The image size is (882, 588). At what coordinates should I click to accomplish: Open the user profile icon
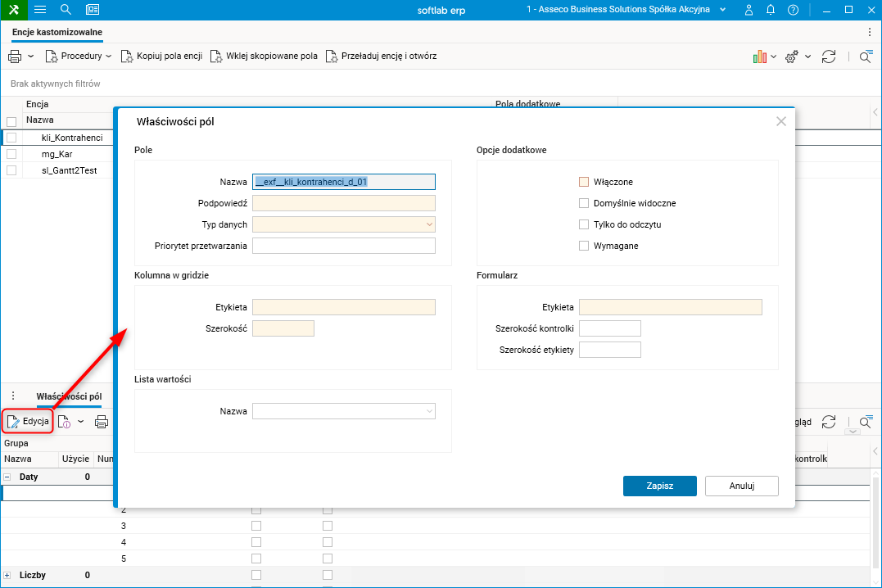[x=749, y=10]
